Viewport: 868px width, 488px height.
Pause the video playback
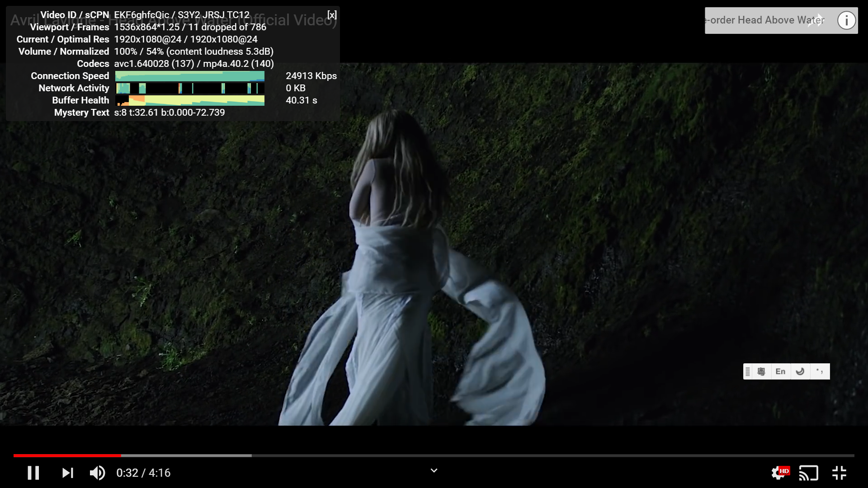pyautogui.click(x=33, y=473)
